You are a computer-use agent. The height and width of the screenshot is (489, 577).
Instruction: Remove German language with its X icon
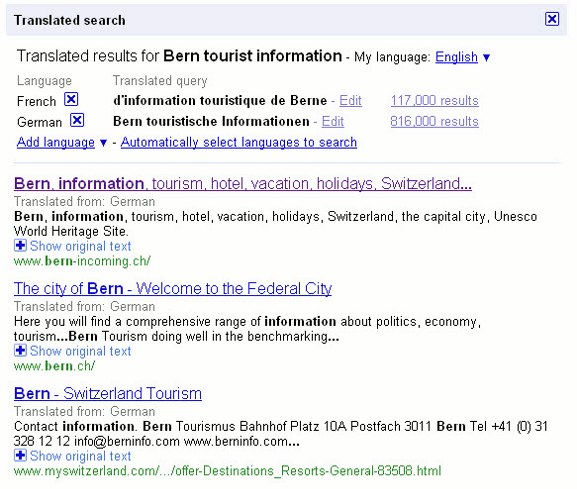click(77, 120)
